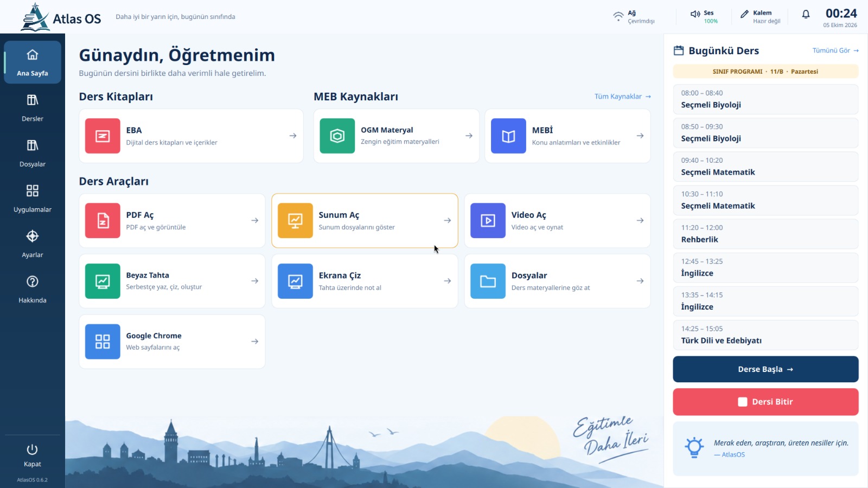Viewport: 868px width, 488px height.
Task: Go to Ana Sayfa in the sidebar
Action: click(x=33, y=62)
